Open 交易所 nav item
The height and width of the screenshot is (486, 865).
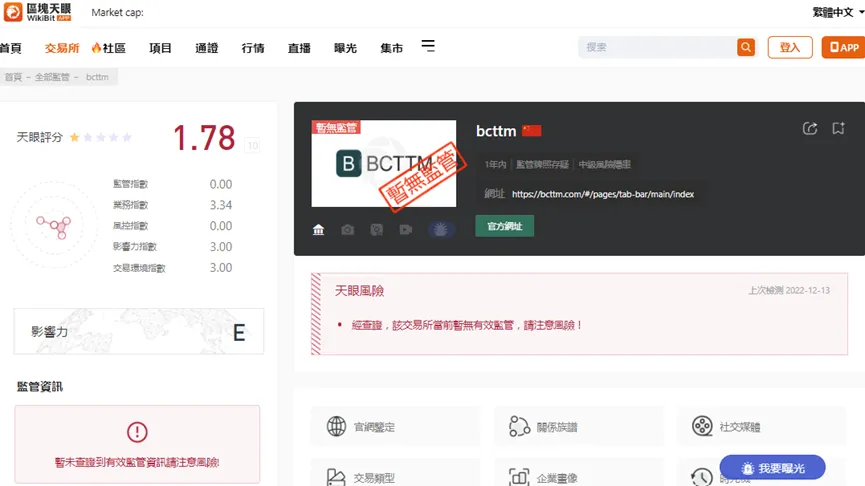point(62,48)
